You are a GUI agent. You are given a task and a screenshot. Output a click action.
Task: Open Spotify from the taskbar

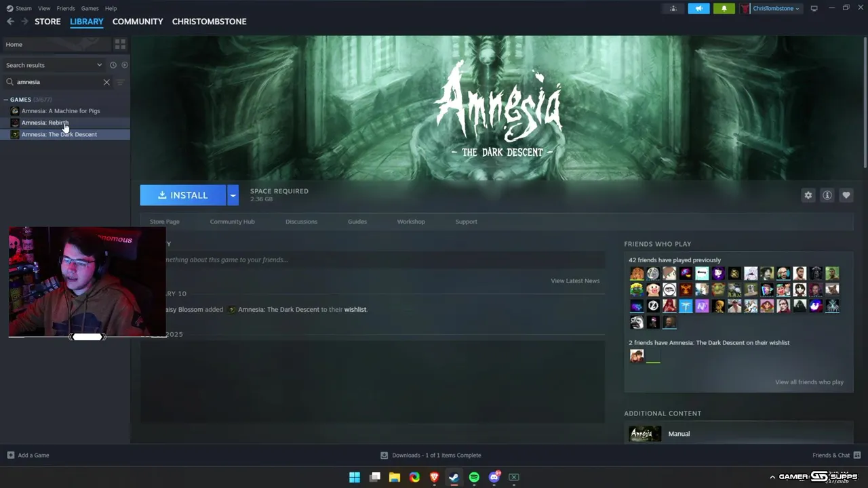474,477
